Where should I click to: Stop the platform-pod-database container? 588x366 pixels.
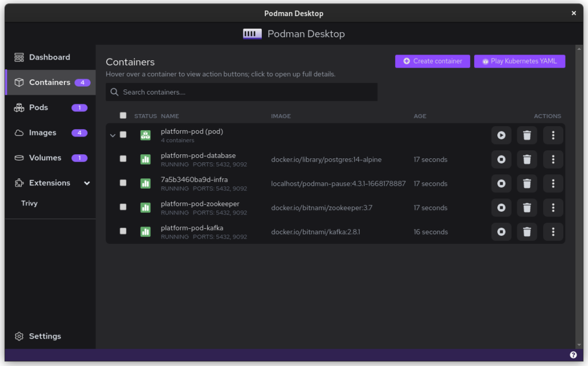[501, 159]
